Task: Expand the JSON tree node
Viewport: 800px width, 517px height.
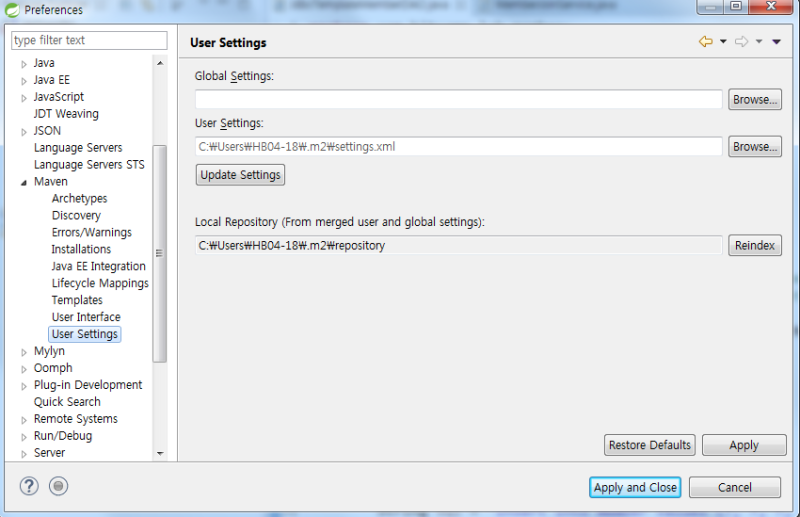Action: (x=23, y=132)
